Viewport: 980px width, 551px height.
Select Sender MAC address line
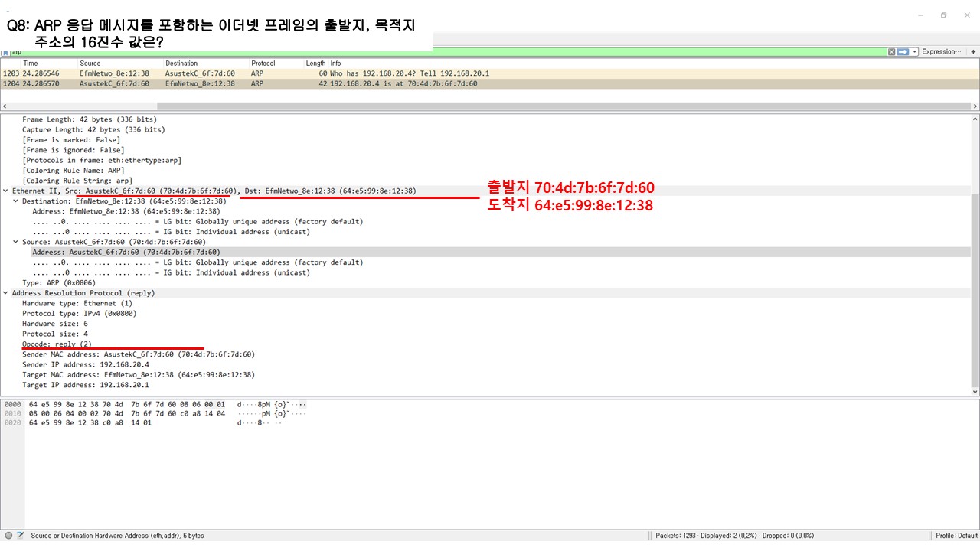139,354
